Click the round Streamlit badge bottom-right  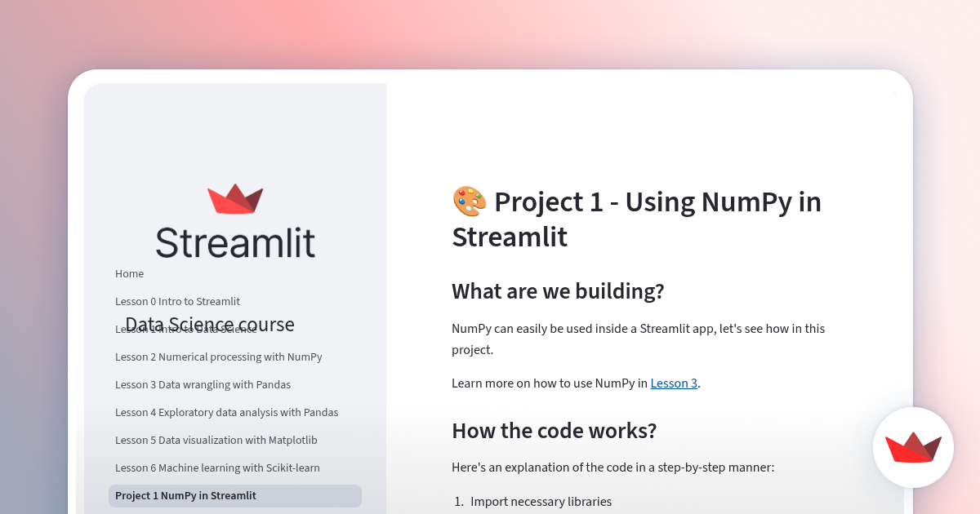pos(913,447)
